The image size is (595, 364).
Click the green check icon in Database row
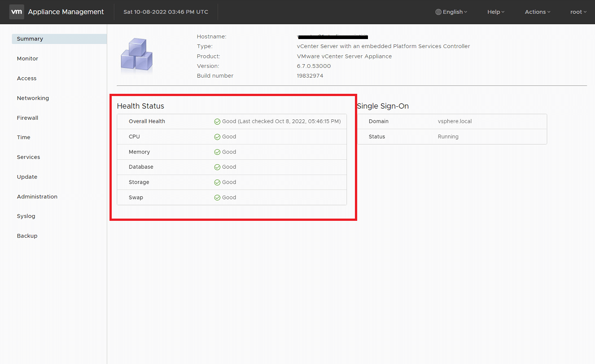pyautogui.click(x=217, y=167)
